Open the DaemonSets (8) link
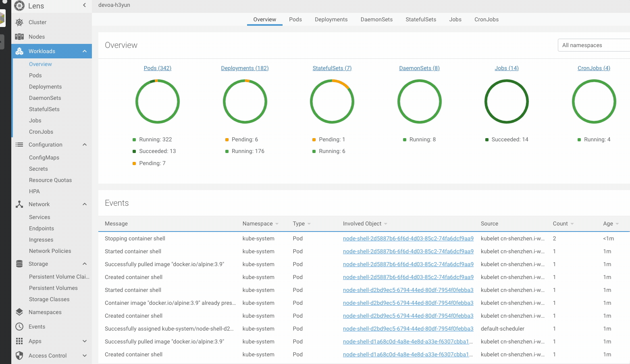The image size is (630, 364). point(420,68)
